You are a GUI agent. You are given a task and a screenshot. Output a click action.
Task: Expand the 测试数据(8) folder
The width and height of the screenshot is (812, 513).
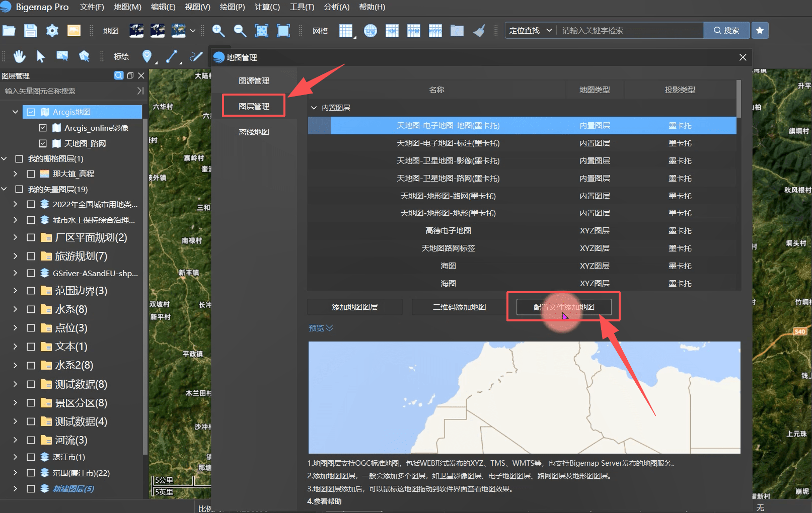click(15, 384)
